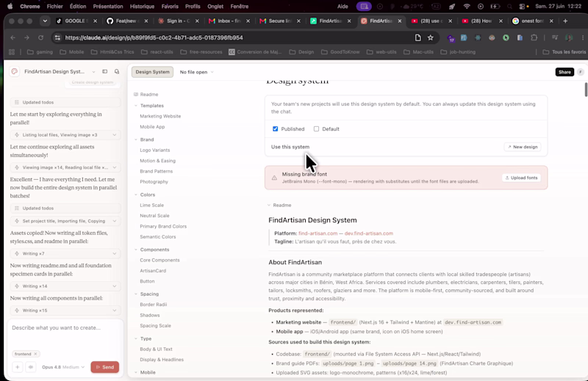Click the Claude logo beside the project title
This screenshot has height=381, width=588.
(14, 71)
